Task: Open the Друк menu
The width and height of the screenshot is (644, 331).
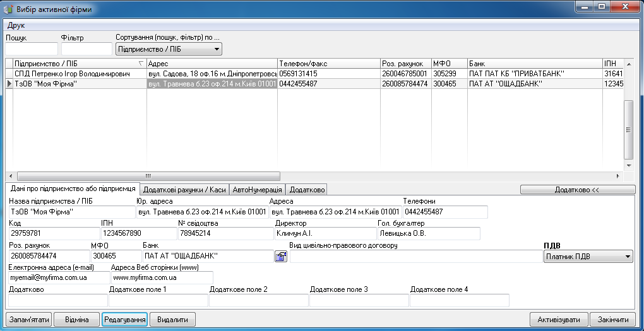Action: (16, 26)
